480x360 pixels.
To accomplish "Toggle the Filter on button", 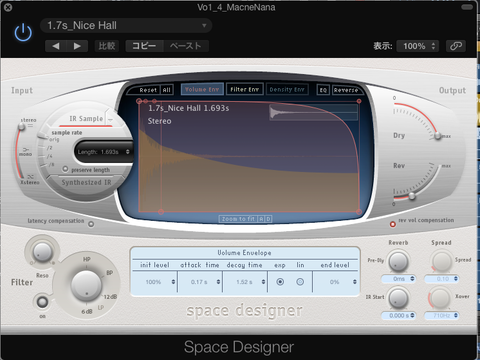I will (x=42, y=302).
